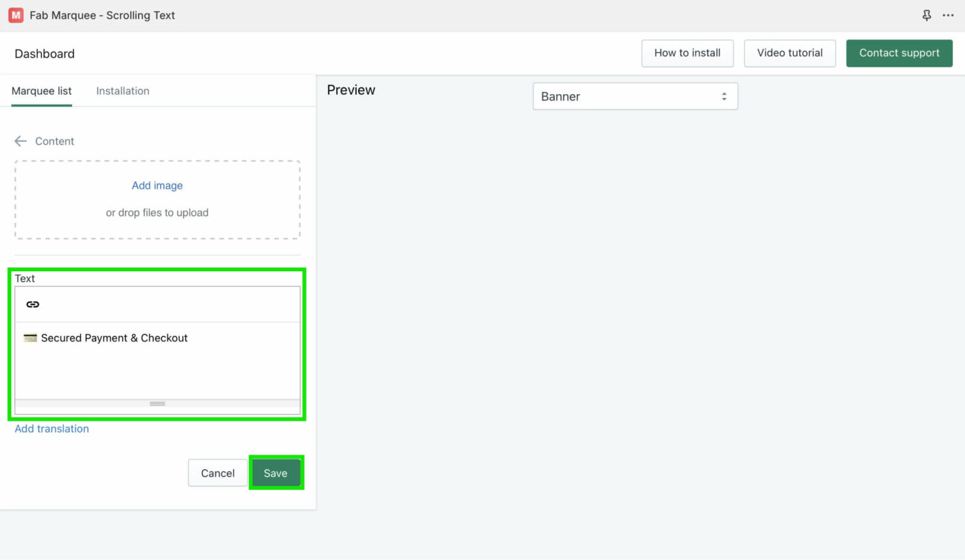Cancel editing the marquee

[x=217, y=473]
